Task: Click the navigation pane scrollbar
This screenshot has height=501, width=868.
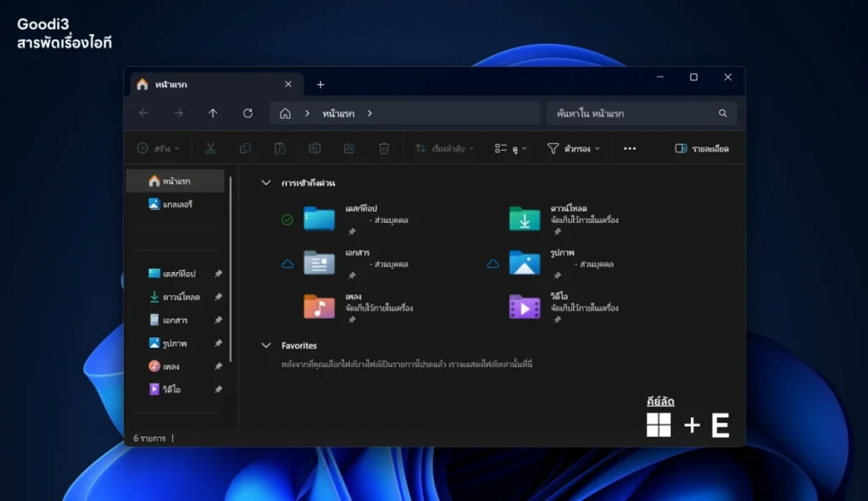Action: 231,270
